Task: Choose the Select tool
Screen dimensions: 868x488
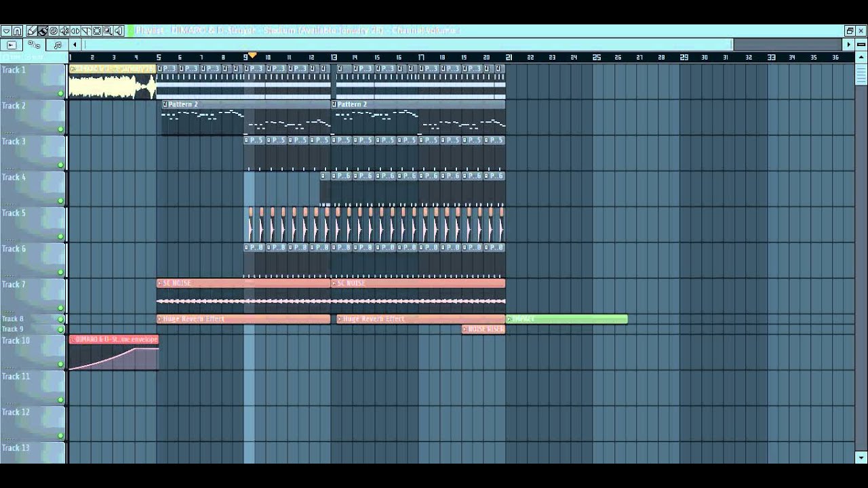Action: tap(97, 31)
